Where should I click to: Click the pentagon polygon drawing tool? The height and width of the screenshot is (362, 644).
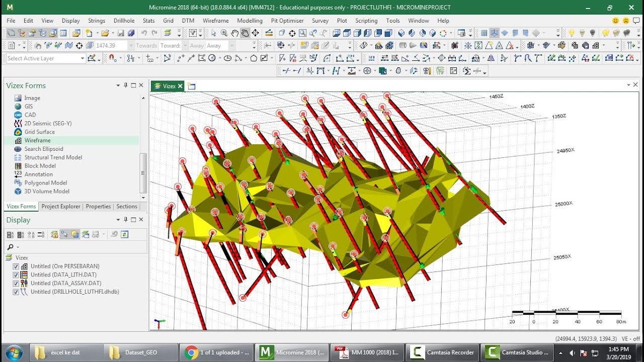point(254,58)
